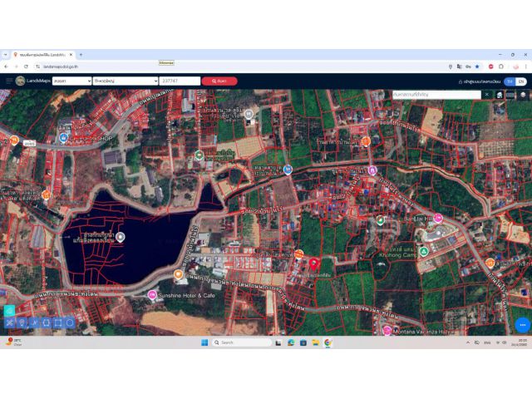Click the reservoir gray place marker
This screenshot has width=532, height=399.
coord(120,237)
